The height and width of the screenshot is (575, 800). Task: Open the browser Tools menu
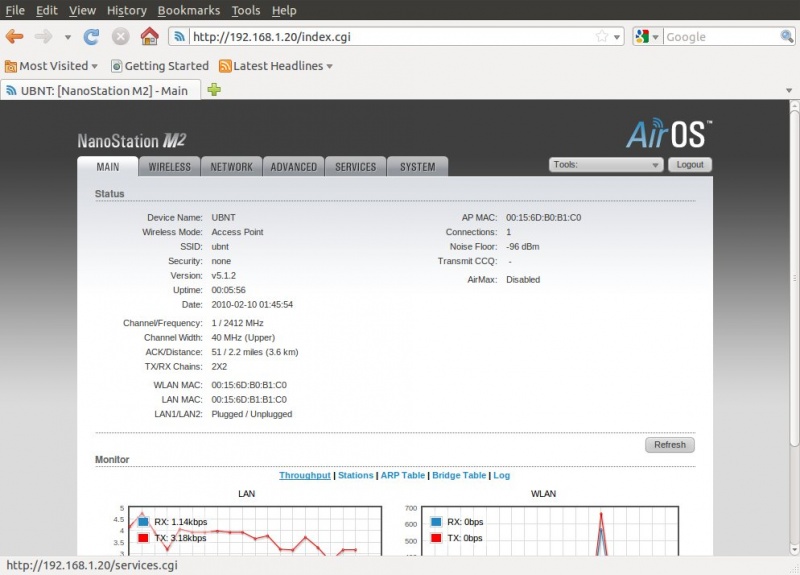click(246, 10)
